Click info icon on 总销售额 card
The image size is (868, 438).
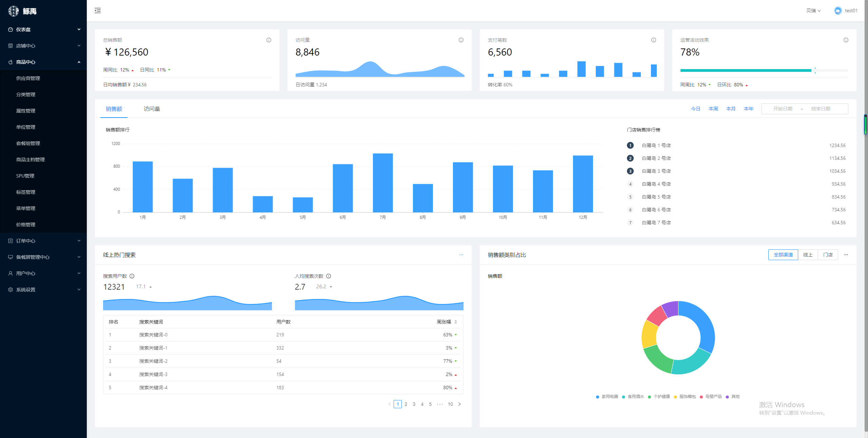point(269,40)
